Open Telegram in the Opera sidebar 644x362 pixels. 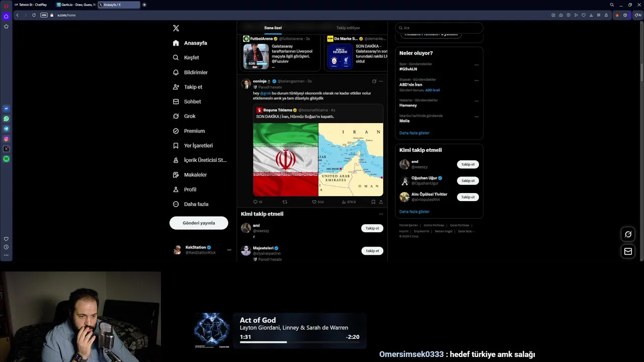[6, 129]
